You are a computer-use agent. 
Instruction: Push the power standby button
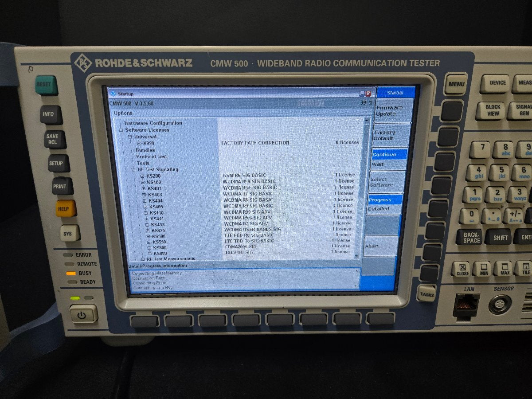pos(84,314)
